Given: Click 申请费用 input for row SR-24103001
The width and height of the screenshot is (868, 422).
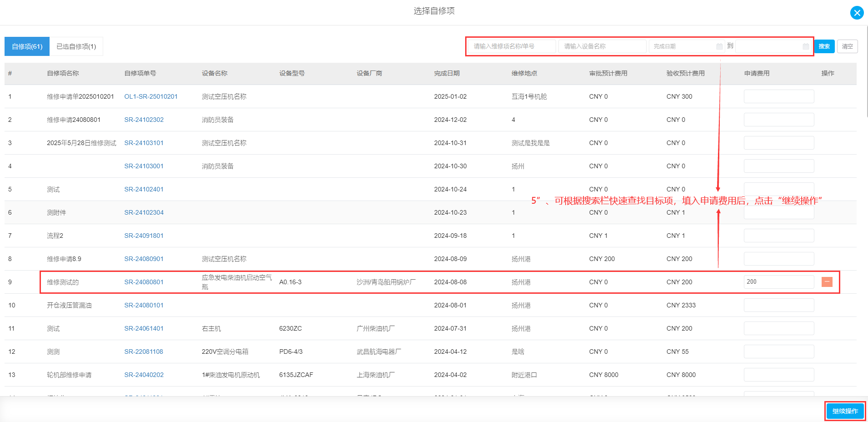Looking at the screenshot, I should point(779,166).
